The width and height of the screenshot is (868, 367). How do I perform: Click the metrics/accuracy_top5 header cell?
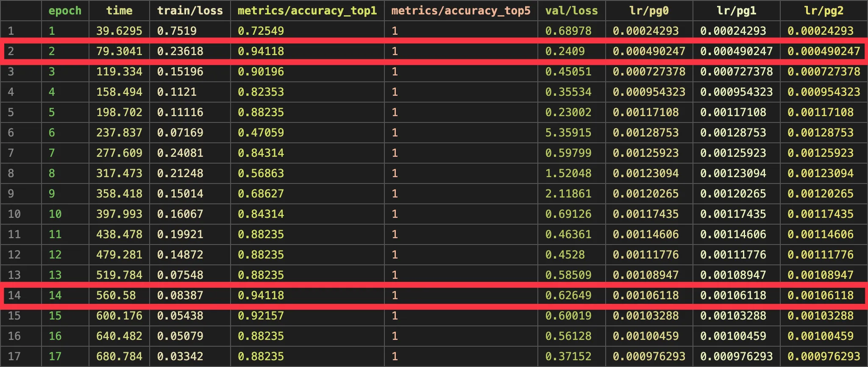coord(461,11)
